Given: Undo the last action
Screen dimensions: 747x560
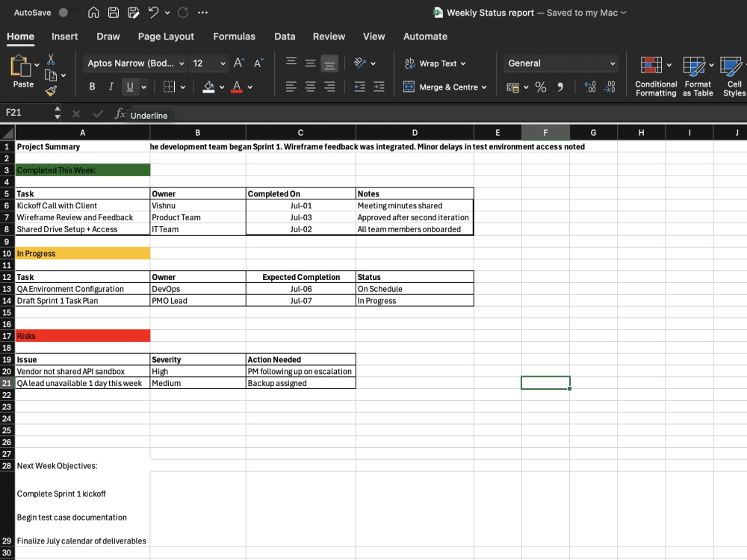Looking at the screenshot, I should tap(153, 13).
